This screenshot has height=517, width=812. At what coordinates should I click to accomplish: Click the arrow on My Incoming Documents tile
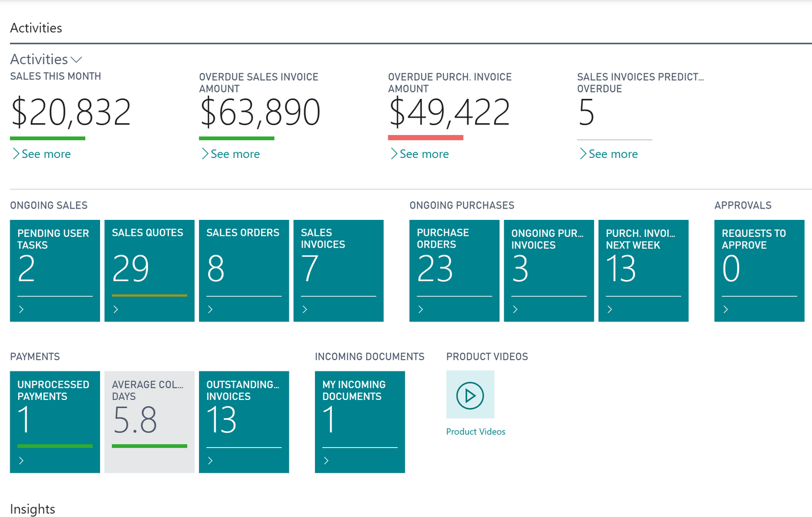[x=326, y=461]
